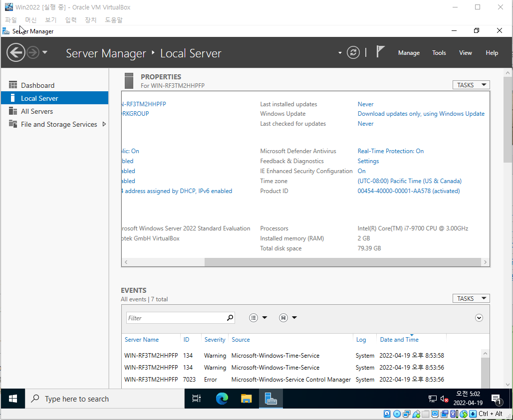Open the Events TASKS dropdown
This screenshot has width=513, height=420.
pyautogui.click(x=471, y=298)
